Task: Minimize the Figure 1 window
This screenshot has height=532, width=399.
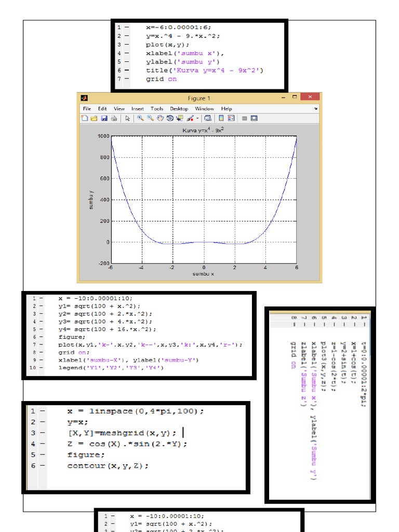Action: (x=283, y=97)
